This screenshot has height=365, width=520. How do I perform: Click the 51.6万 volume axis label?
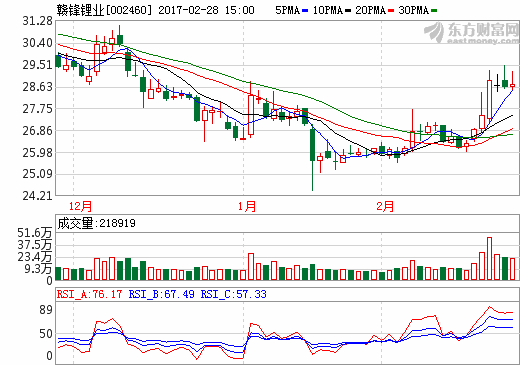click(x=35, y=233)
